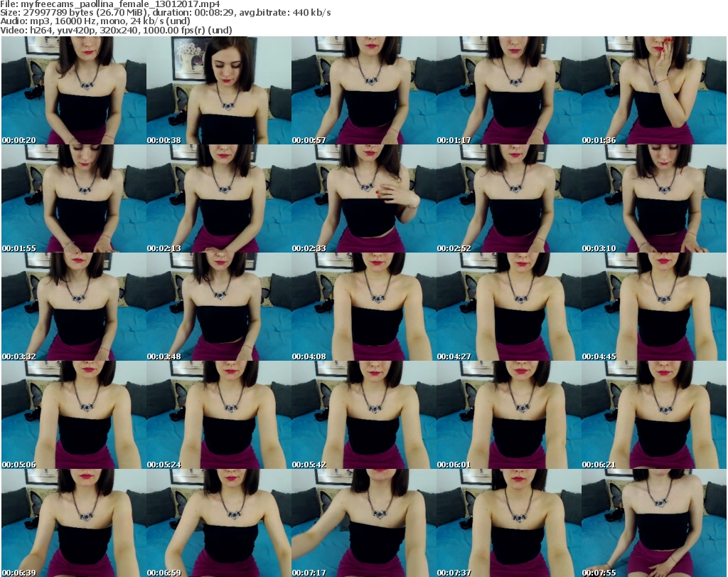View the frame stamped 00:07:17
728x577 pixels.
364,523
